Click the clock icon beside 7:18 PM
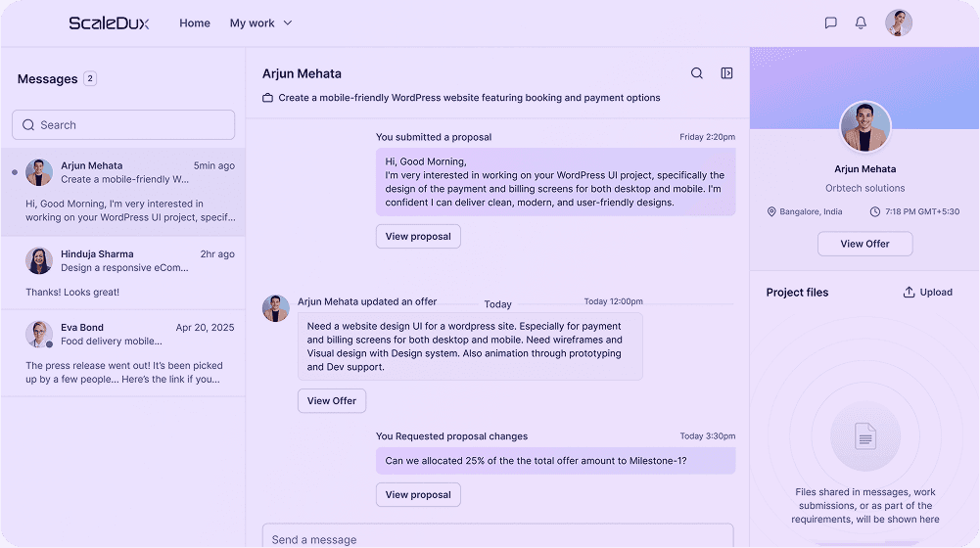This screenshot has height=548, width=980. pyautogui.click(x=875, y=211)
